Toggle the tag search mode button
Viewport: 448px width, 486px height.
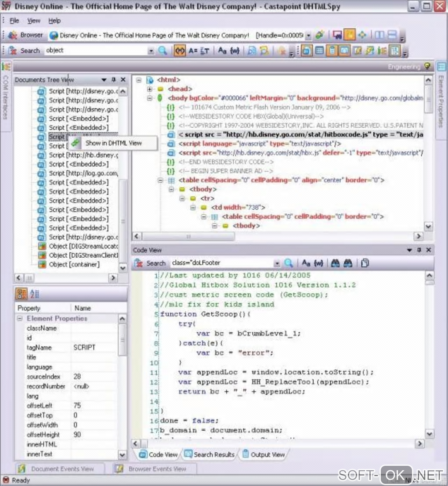[180, 50]
